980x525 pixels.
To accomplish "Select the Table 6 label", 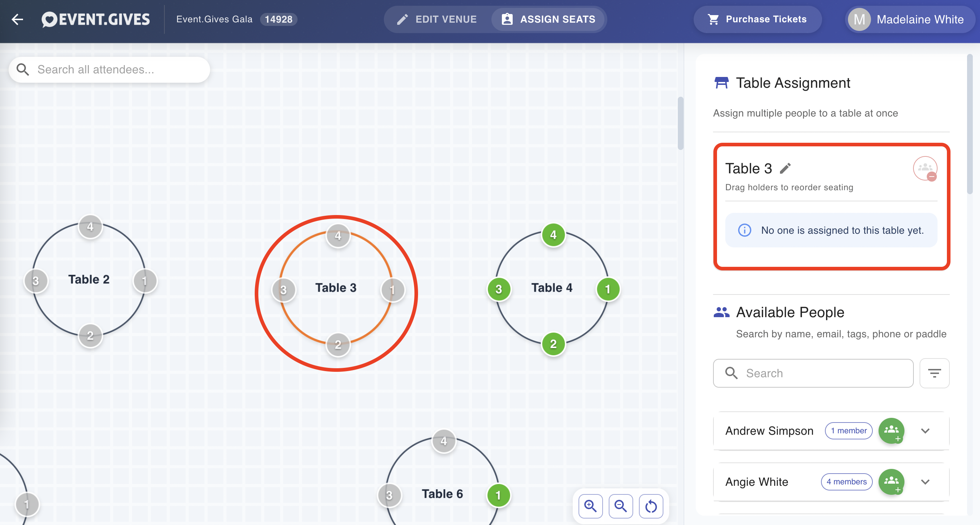I will 442,494.
